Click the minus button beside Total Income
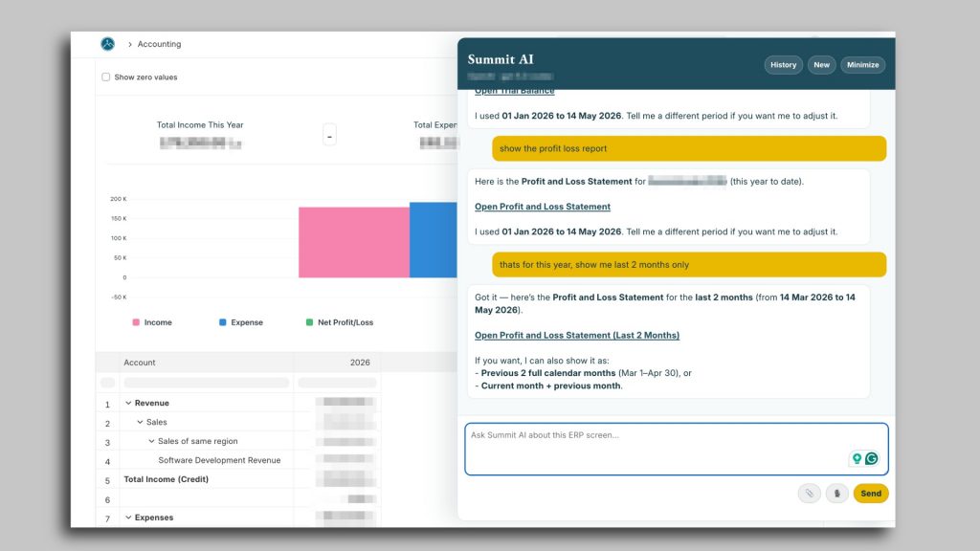This screenshot has height=551, width=980. click(329, 136)
